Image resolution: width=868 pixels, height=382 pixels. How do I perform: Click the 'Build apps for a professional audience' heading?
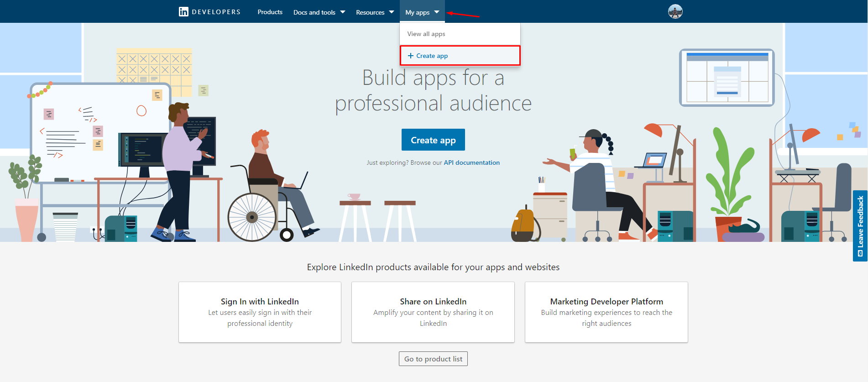click(433, 90)
